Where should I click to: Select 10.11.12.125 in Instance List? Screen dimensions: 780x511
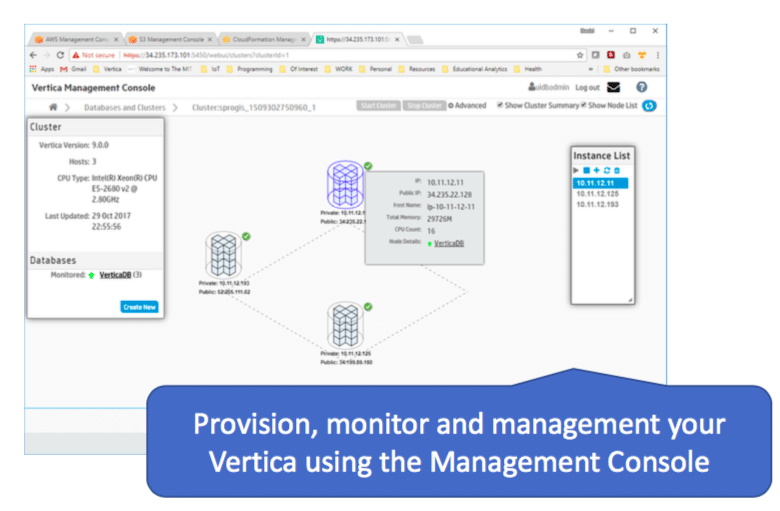597,194
